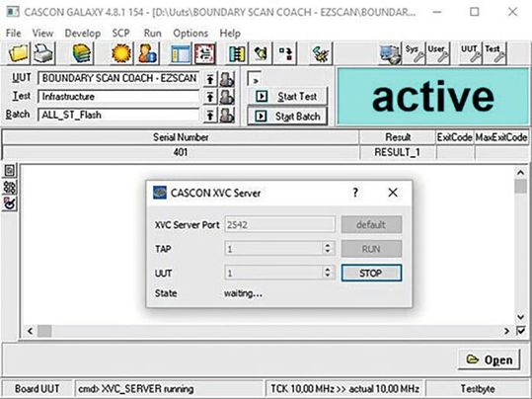Click the RUN button in dialog
532x399 pixels.
(371, 249)
